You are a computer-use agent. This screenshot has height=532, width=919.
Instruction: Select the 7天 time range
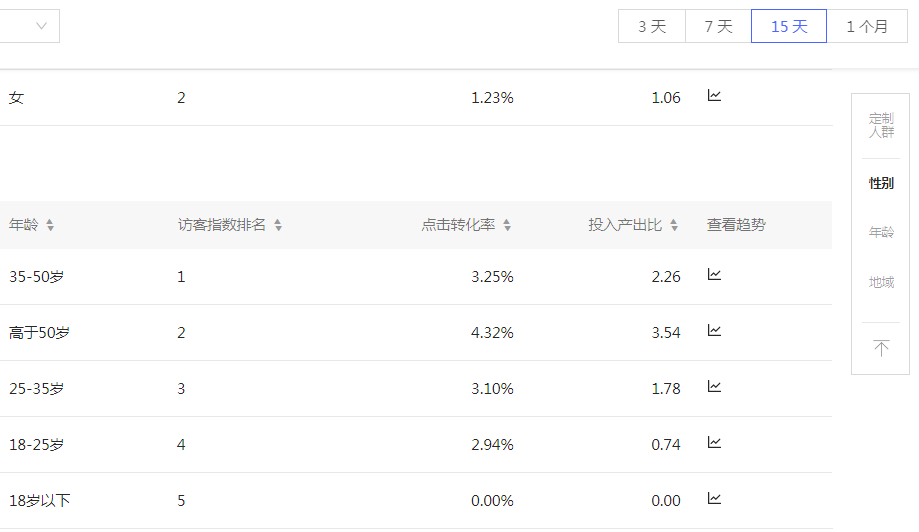[718, 27]
